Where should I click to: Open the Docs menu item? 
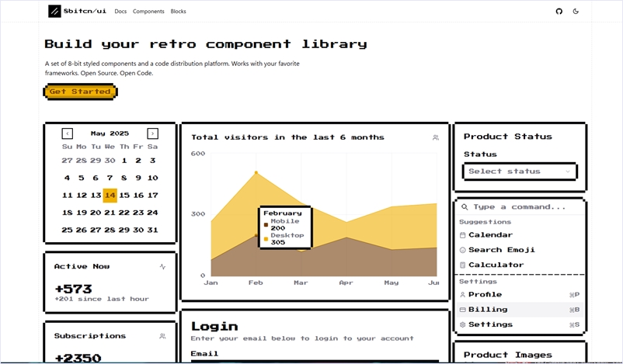click(x=120, y=12)
